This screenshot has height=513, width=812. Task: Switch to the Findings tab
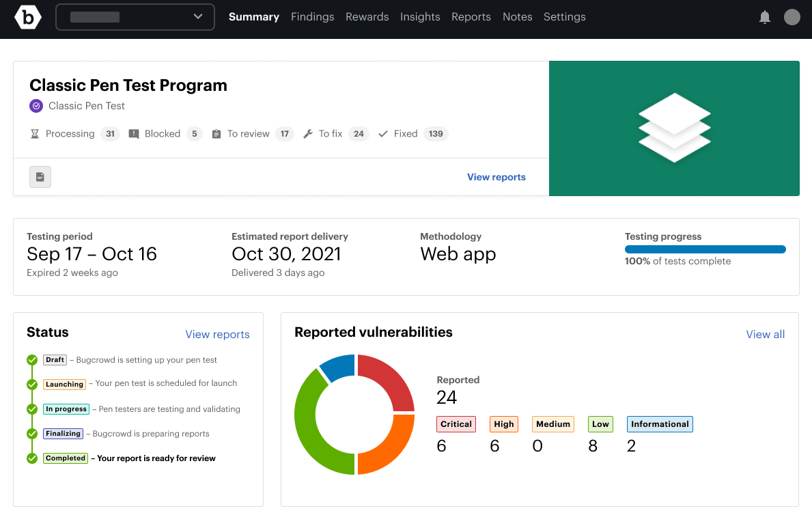coord(312,17)
